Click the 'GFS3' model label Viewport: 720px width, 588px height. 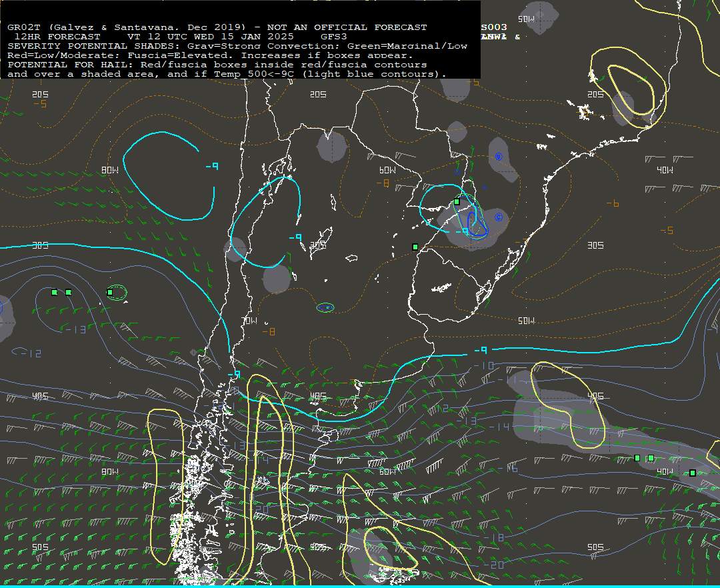click(334, 37)
